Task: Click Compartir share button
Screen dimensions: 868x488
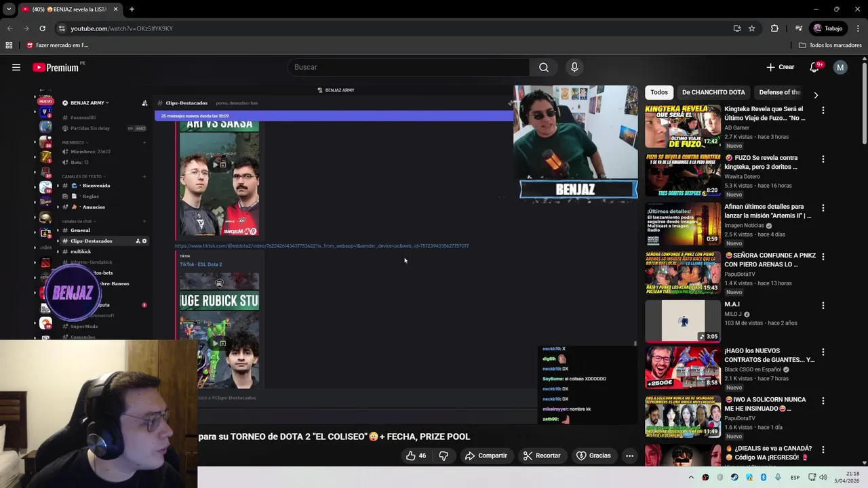Action: [486, 455]
